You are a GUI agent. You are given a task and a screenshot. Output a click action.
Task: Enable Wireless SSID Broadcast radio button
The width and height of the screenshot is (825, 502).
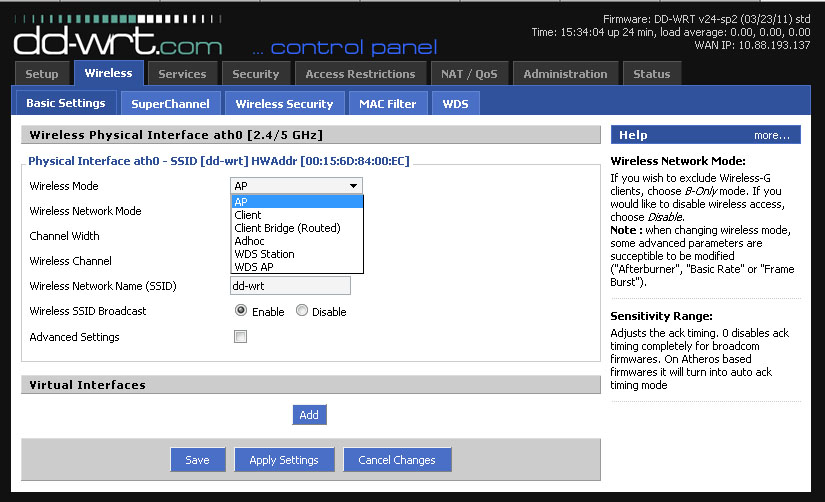click(241, 310)
